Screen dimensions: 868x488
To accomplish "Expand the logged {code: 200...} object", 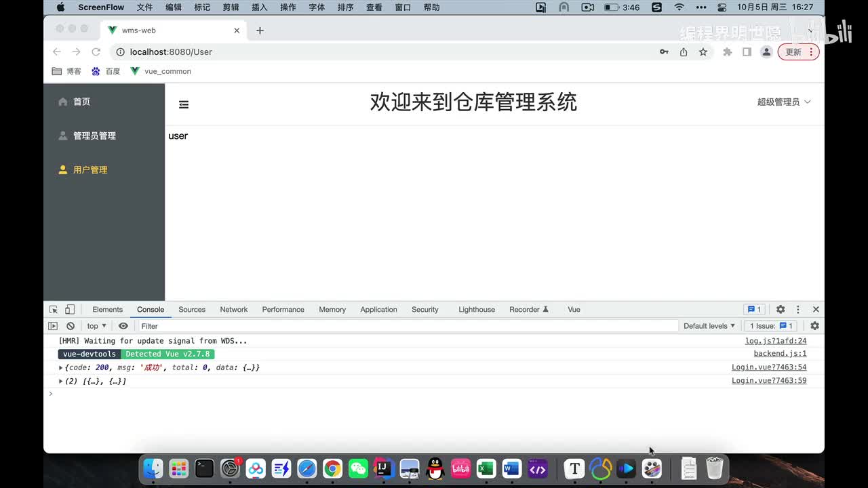I will click(61, 367).
